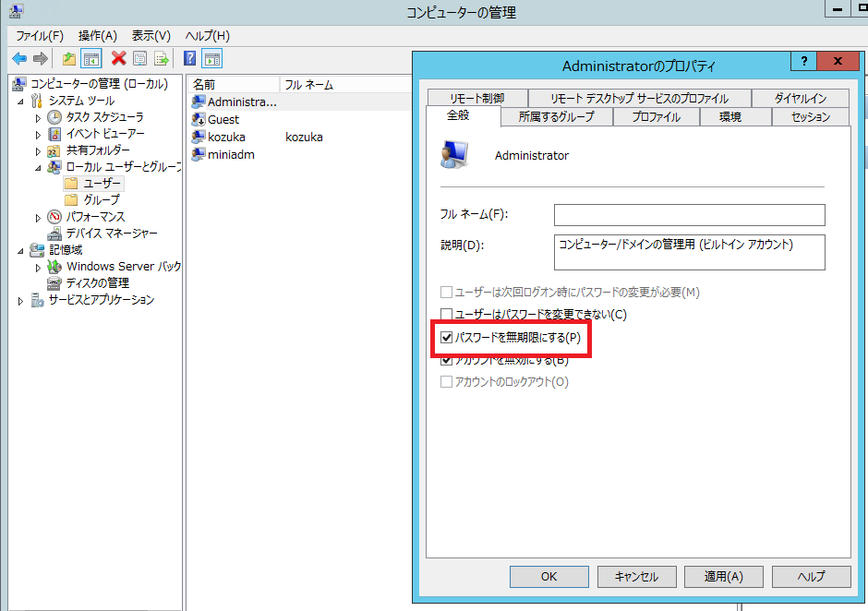The height and width of the screenshot is (611, 868).
Task: Collapse the ローカル ユーザーとグループ node
Action: pos(38,167)
